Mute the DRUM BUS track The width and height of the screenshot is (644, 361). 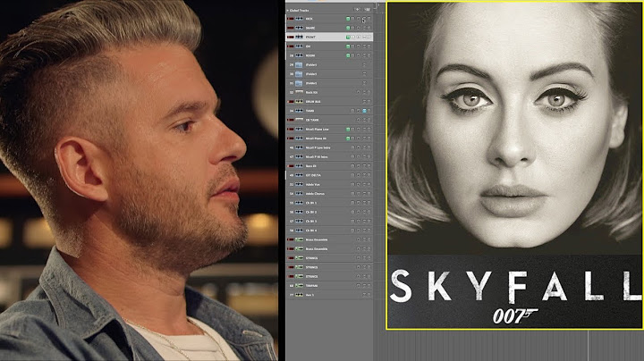click(364, 101)
